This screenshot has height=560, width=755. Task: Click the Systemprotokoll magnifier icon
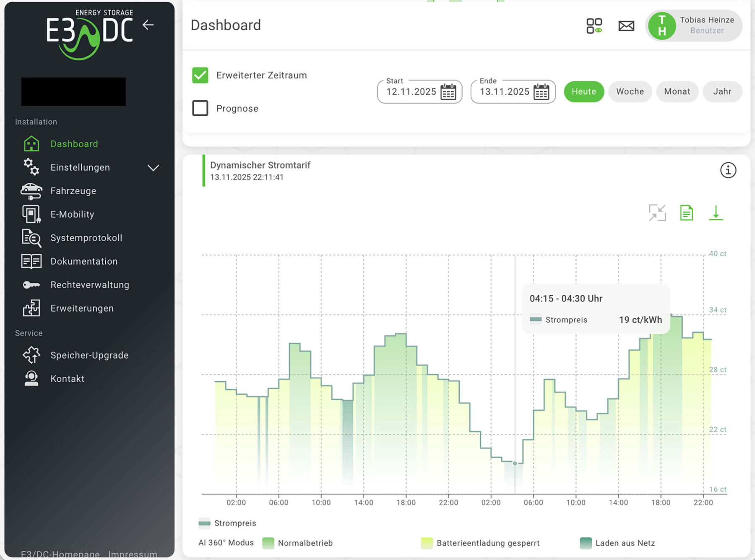coord(31,238)
